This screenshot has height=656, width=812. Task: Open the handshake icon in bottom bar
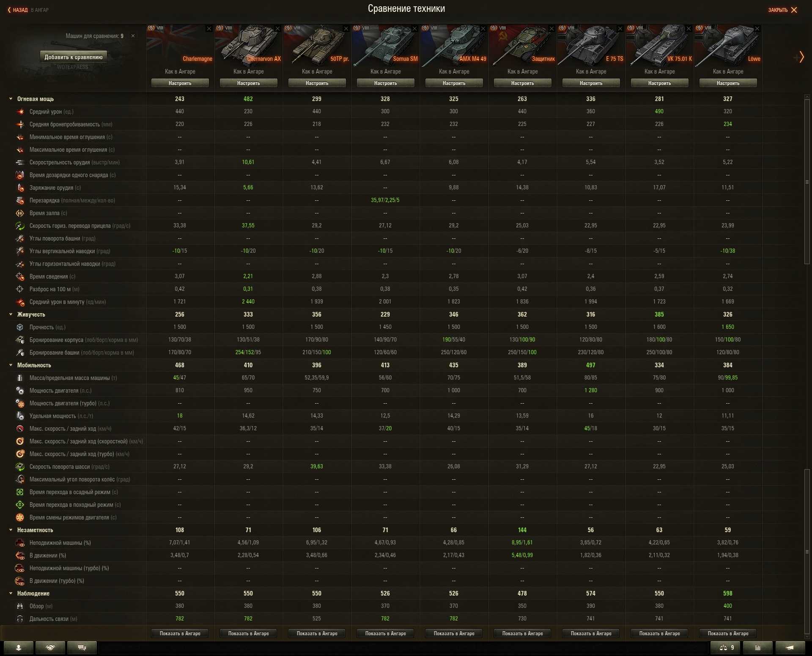tap(50, 648)
